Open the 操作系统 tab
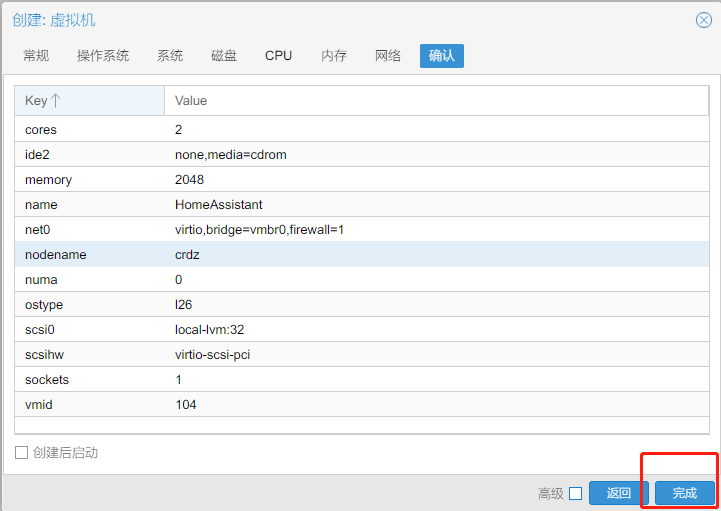 click(103, 56)
